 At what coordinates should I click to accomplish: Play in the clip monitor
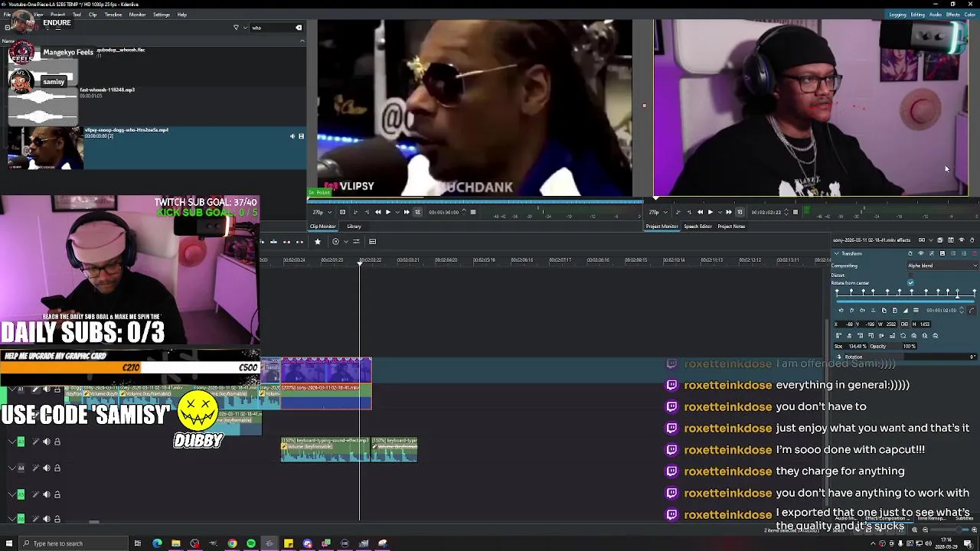coord(388,212)
